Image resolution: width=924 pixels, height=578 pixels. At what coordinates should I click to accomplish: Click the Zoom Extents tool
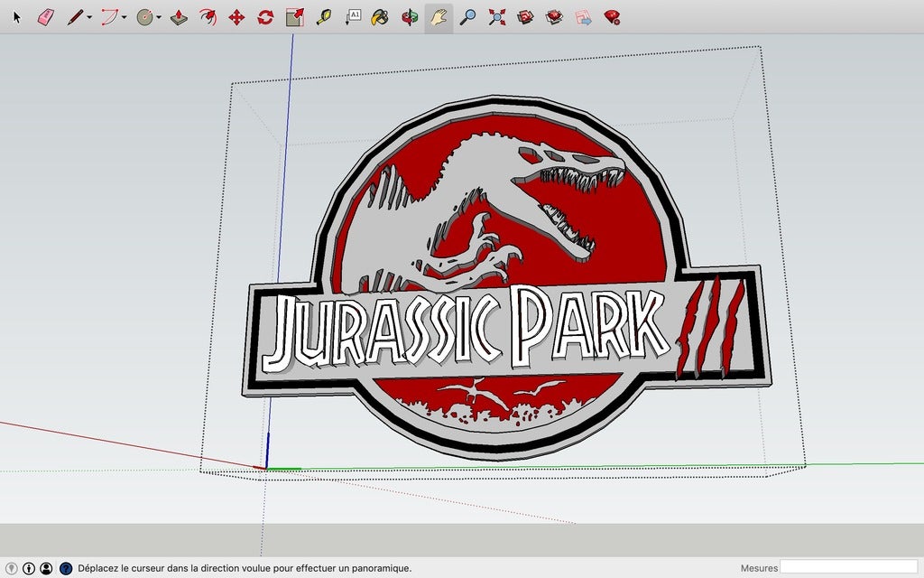click(x=496, y=17)
